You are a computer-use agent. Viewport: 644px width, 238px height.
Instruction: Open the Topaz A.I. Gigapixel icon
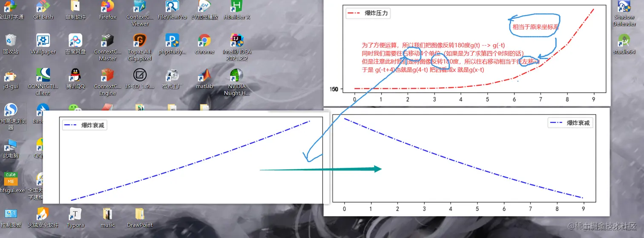pos(140,47)
